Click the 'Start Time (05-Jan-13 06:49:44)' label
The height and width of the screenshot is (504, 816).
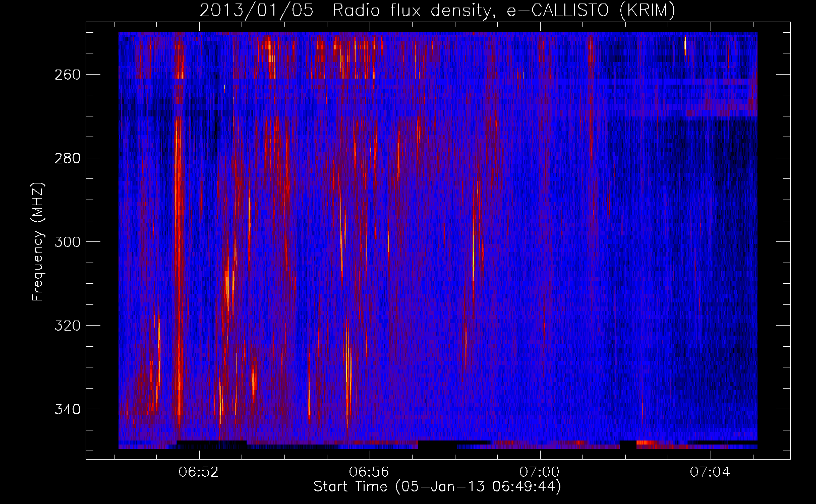point(437,487)
